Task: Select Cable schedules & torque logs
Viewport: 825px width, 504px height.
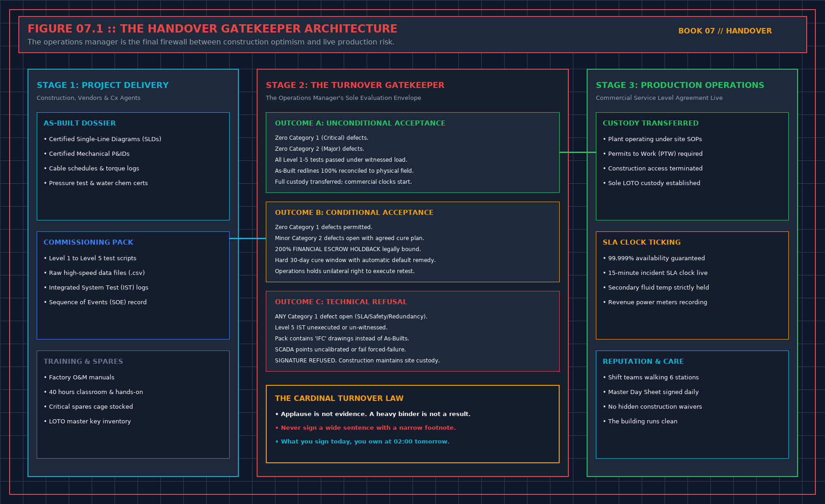Action: 91,169
